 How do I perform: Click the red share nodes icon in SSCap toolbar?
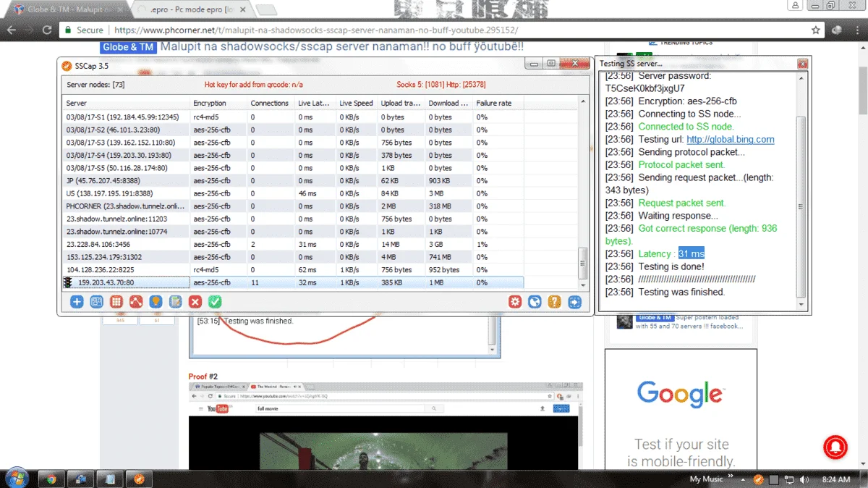tap(135, 302)
